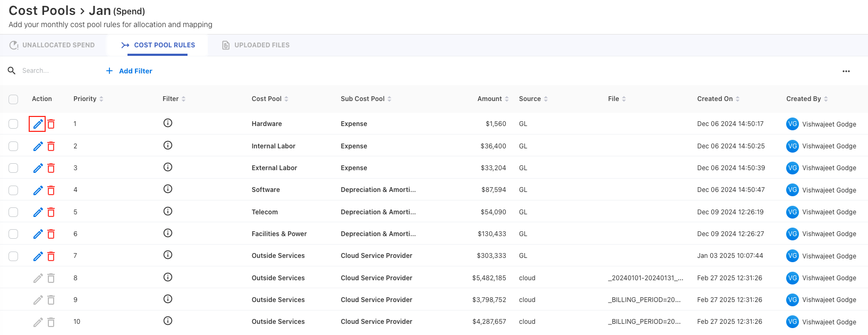Screen dimensions: 868x335
Task: Navigate to Cost Pools breadcrumb
Action: click(x=42, y=11)
